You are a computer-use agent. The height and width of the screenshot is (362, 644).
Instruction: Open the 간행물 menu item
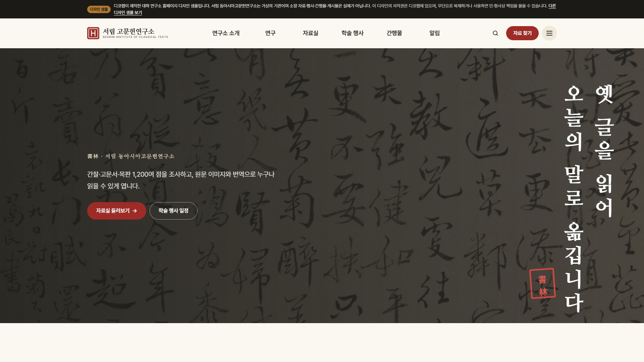(394, 33)
